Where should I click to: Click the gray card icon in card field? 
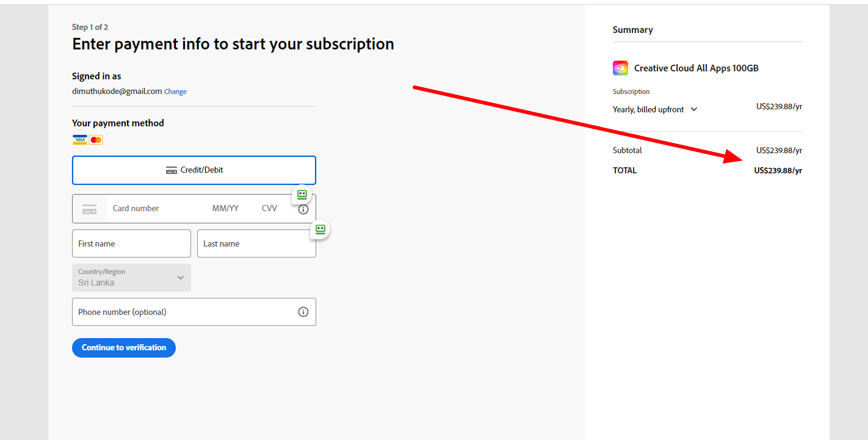pos(89,209)
